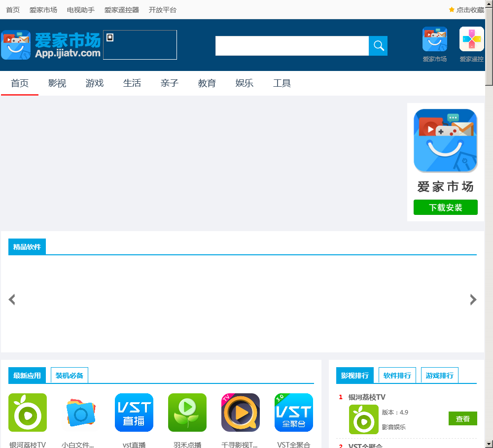
Task: Switch to the 工具 category tab
Action: click(282, 83)
